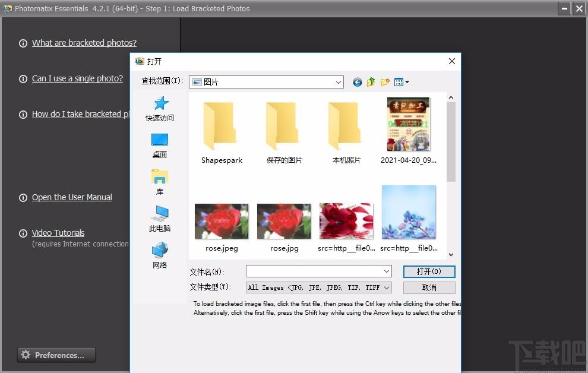The width and height of the screenshot is (588, 373).
Task: Click the back navigation arrow icon
Action: 358,82
